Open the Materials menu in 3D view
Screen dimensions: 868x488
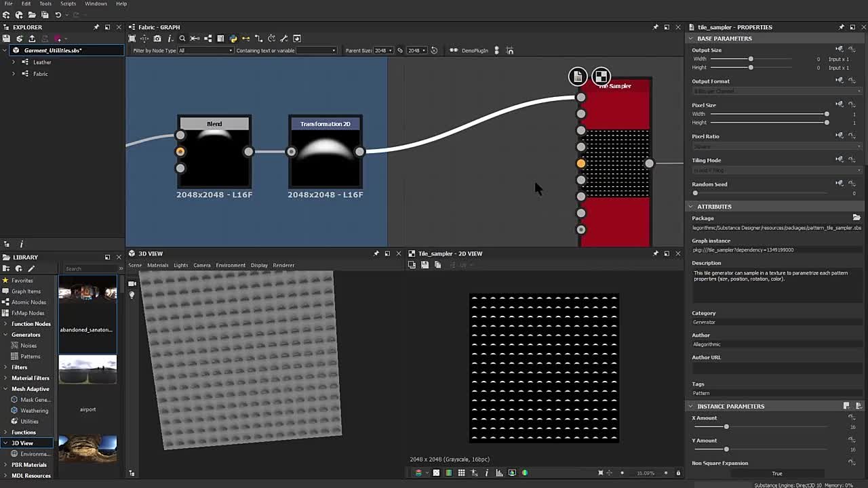(x=157, y=265)
